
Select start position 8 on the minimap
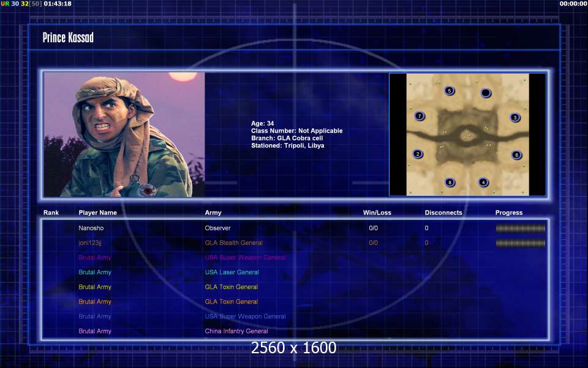tap(450, 183)
